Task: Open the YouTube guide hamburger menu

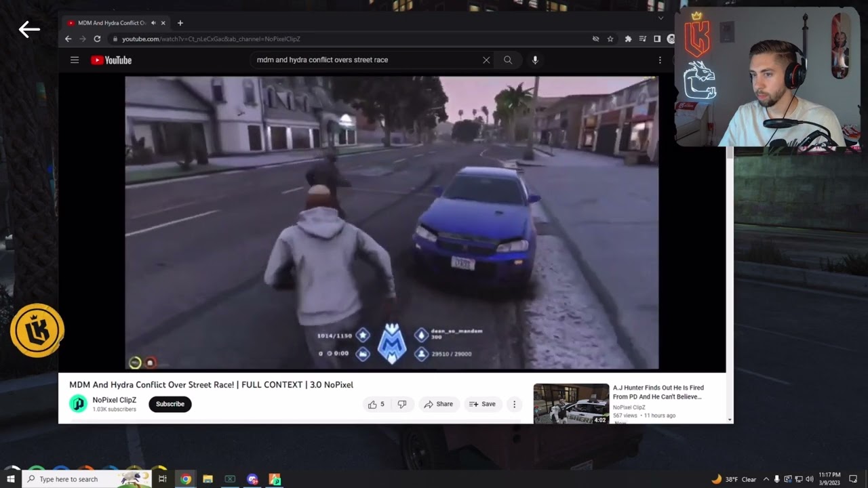Action: pyautogui.click(x=75, y=60)
